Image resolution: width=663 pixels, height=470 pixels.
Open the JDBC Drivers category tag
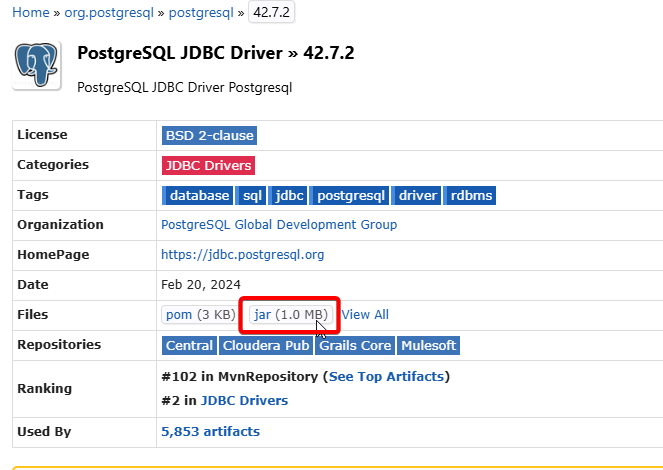click(x=208, y=165)
